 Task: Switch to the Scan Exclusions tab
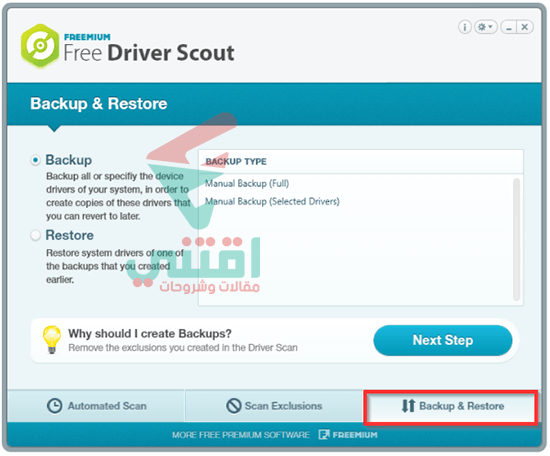tap(274, 406)
